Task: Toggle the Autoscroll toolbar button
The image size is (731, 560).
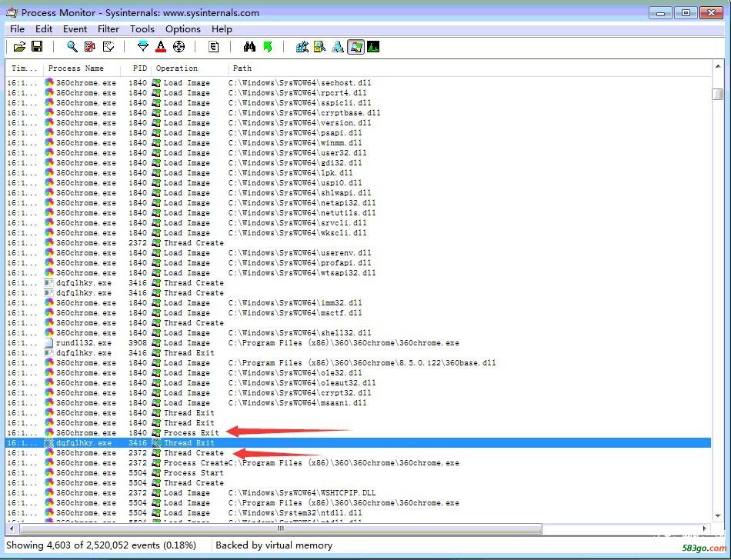Action: pos(90,47)
